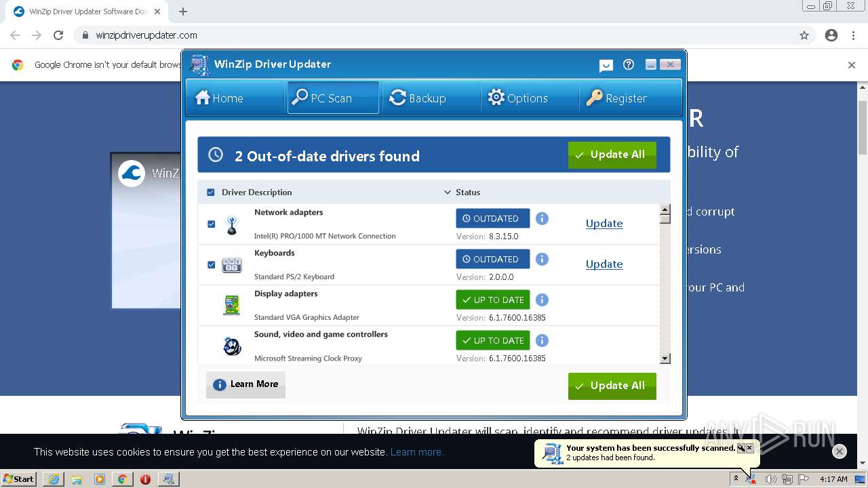Show hidden tray icons arrow
Screen dimensions: 868x488
(736, 479)
